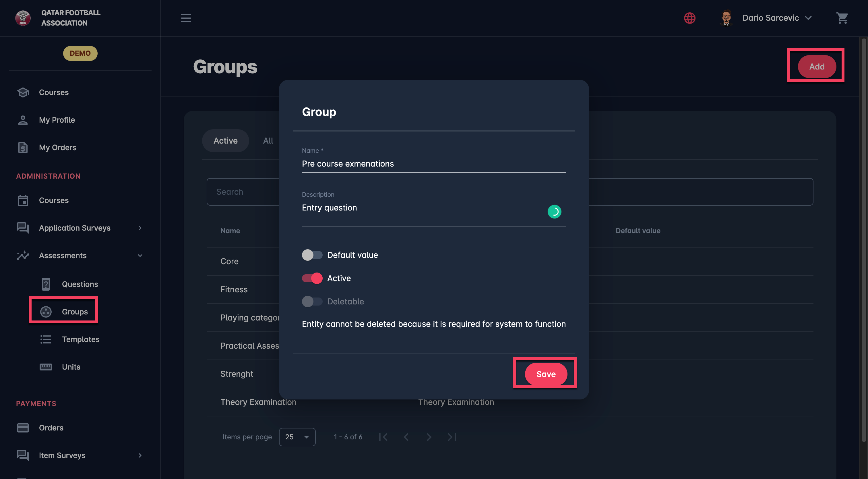868x479 pixels.
Task: Switch to the Active tab
Action: pos(225,140)
